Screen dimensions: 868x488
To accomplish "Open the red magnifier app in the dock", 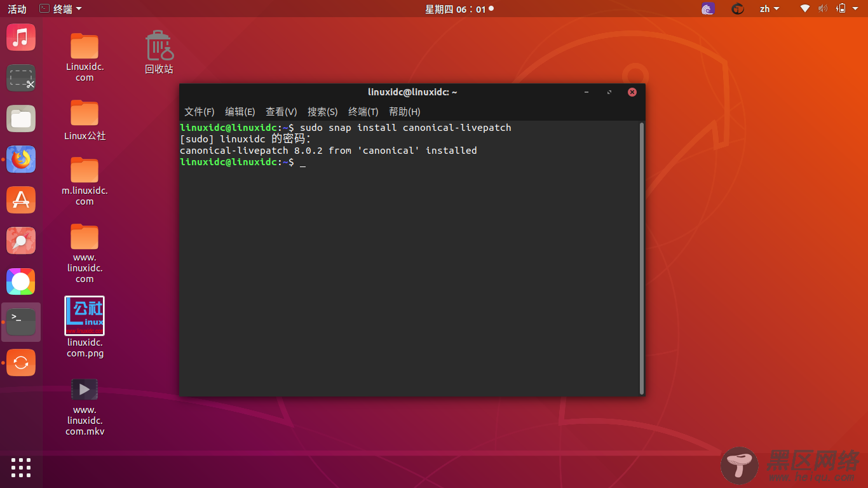I will click(21, 241).
